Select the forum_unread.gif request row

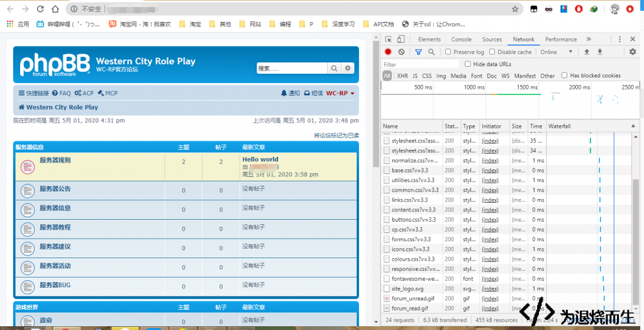tap(507, 299)
